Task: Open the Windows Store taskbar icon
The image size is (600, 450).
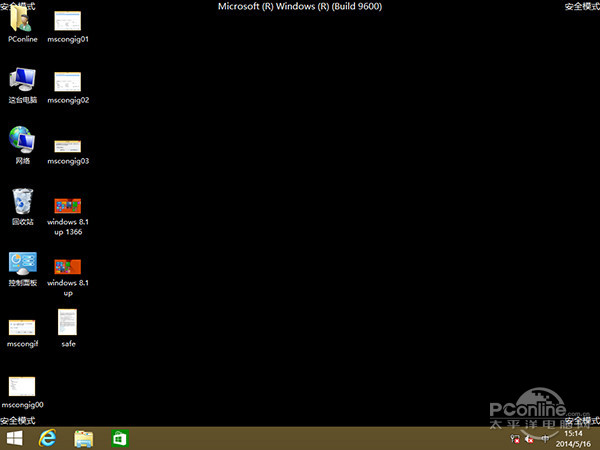Action: [x=120, y=438]
